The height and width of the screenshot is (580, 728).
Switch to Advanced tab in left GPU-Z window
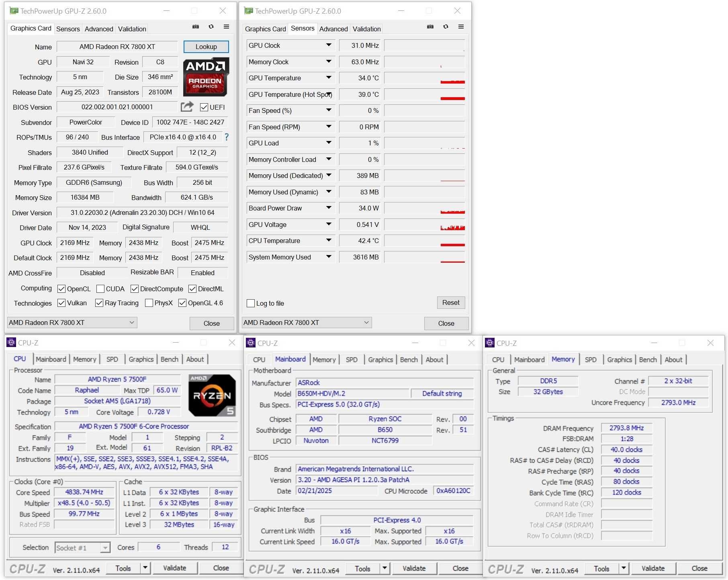click(99, 29)
